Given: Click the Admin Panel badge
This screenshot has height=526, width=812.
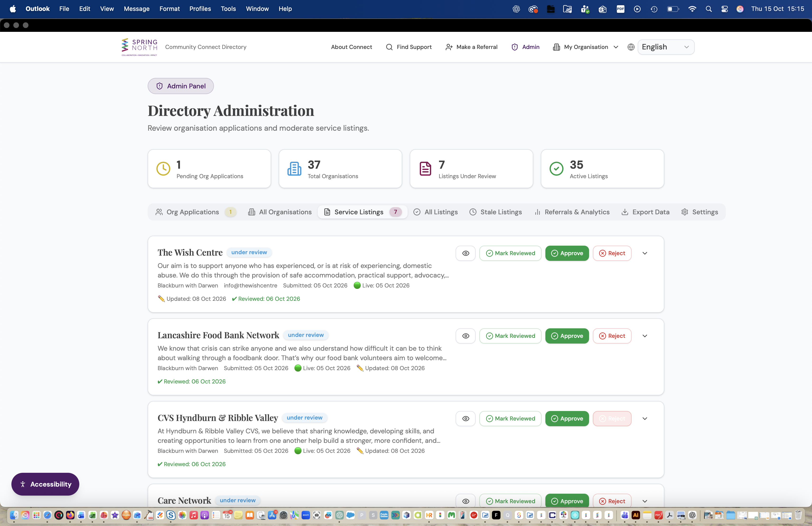Looking at the screenshot, I should pyautogui.click(x=180, y=86).
